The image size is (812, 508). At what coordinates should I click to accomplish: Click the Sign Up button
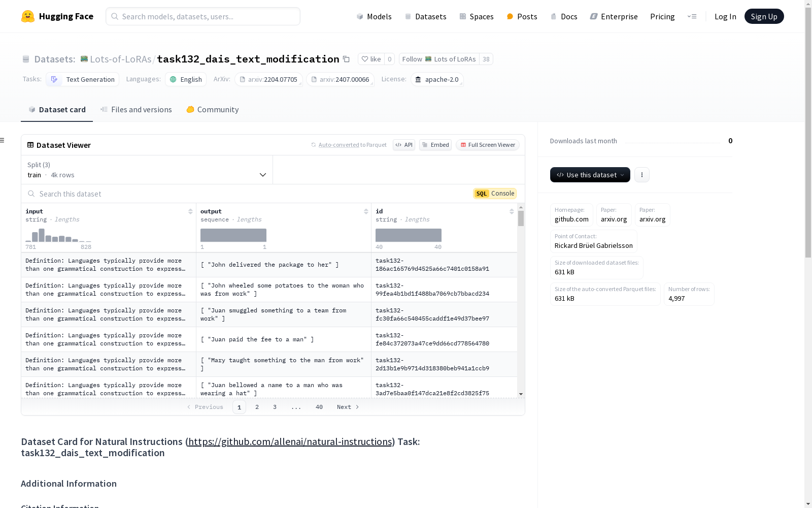click(764, 16)
